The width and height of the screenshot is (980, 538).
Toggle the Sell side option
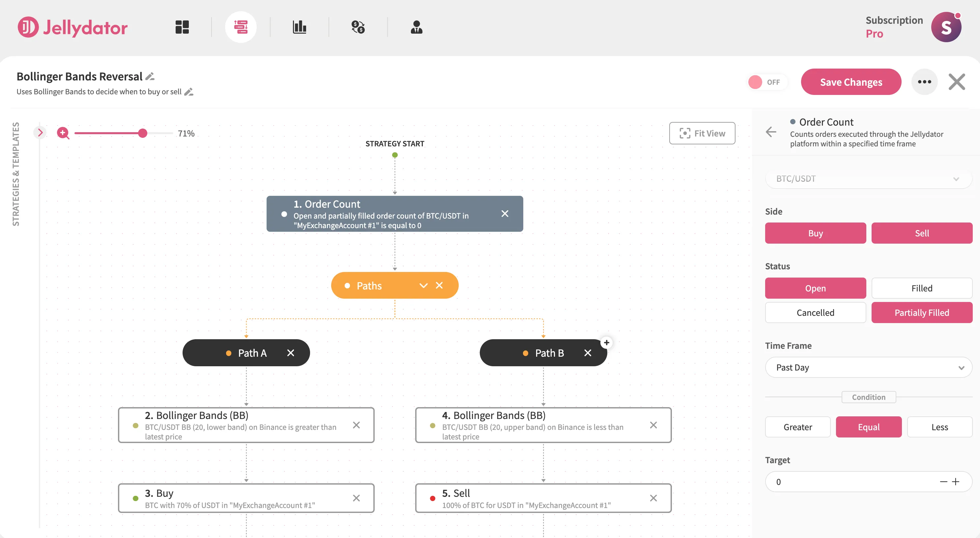[x=922, y=233]
